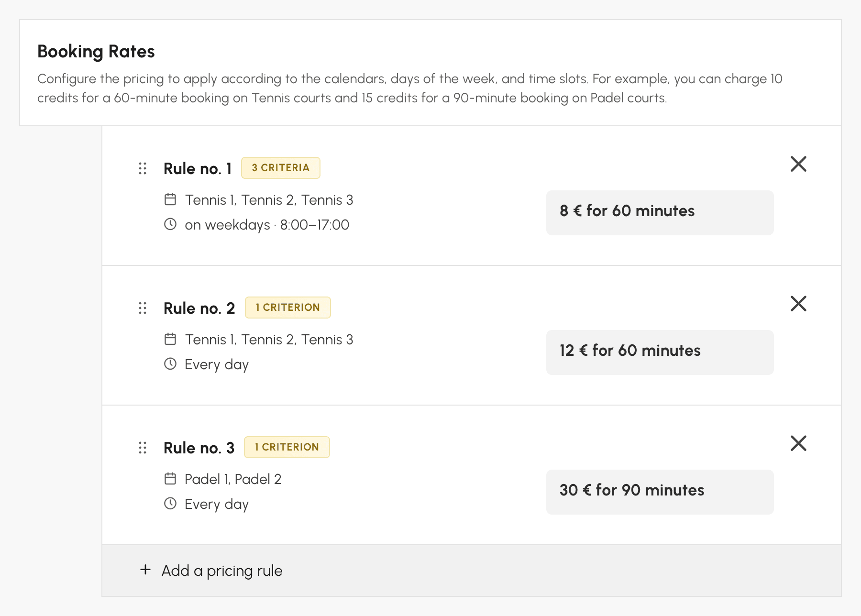The height and width of the screenshot is (616, 861).
Task: Click Tennis courts list in Rule no. 2
Action: click(269, 340)
